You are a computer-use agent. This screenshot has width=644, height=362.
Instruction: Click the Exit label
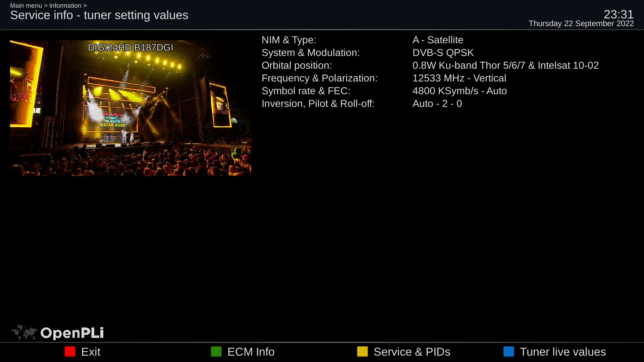[91, 352]
